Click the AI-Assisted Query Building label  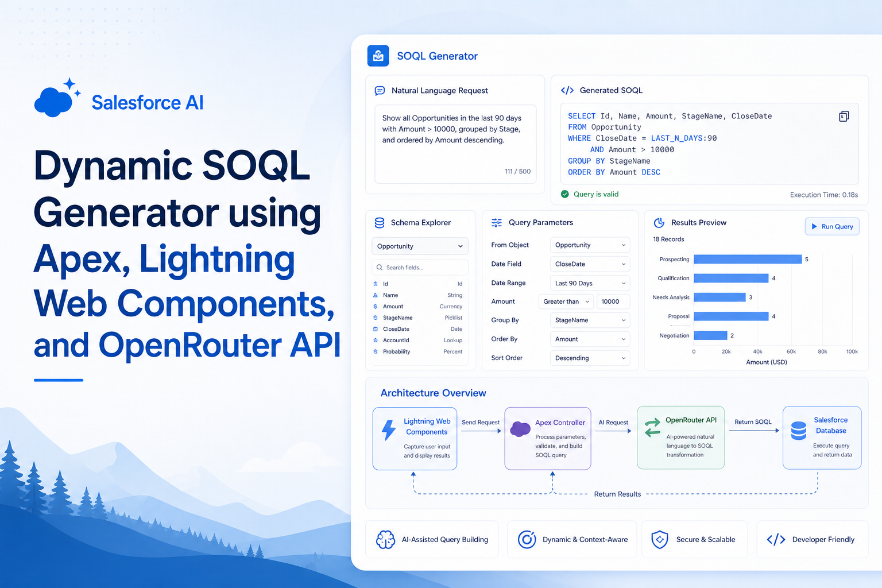coord(445,540)
